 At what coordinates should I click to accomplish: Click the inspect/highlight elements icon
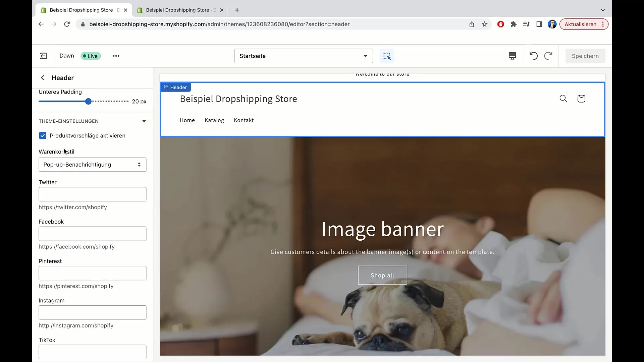pos(387,56)
